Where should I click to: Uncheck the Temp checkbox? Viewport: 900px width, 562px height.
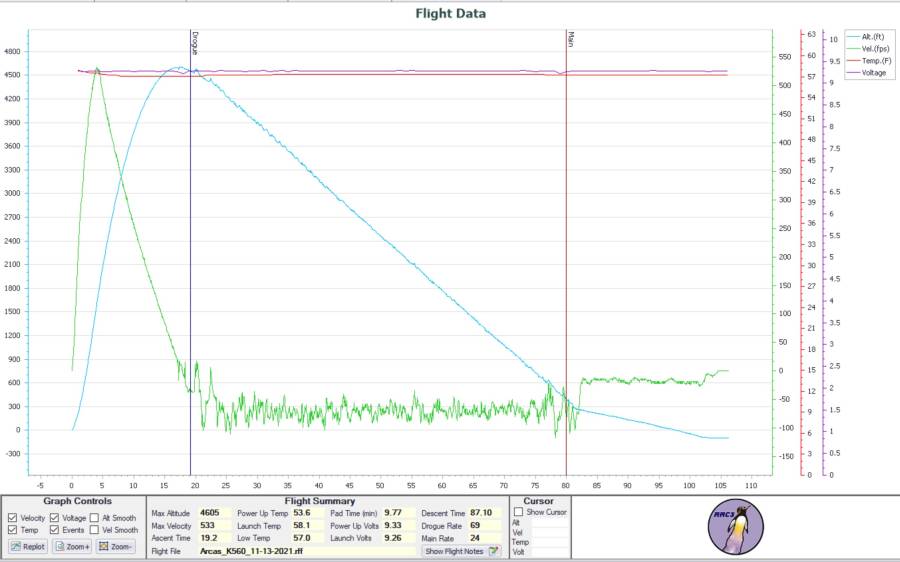coord(12,530)
